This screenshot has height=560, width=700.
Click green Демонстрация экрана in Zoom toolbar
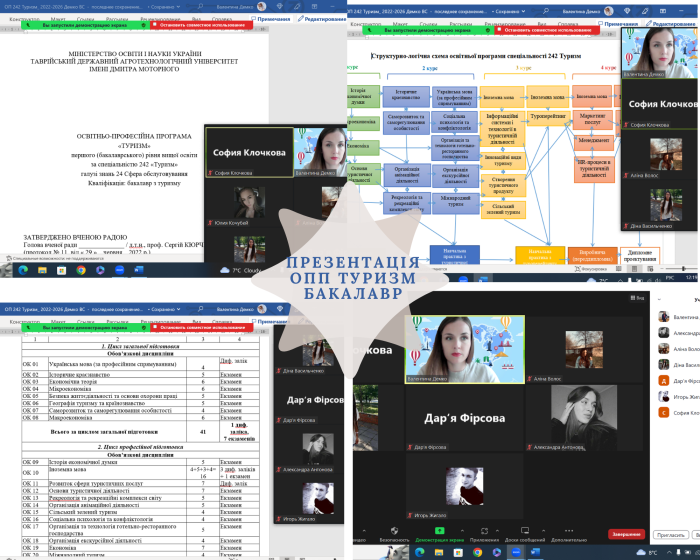tap(440, 534)
